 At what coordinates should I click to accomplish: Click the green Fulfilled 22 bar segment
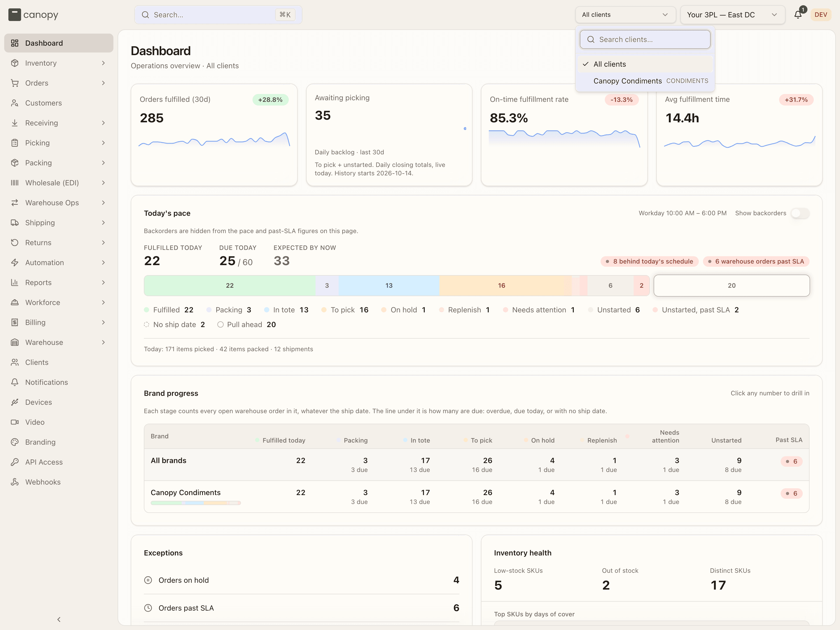(230, 286)
